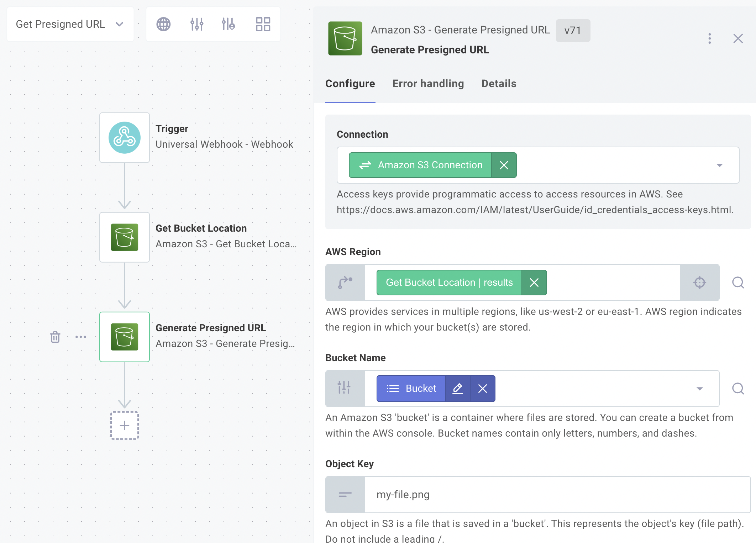Switch to the Error handling tab
This screenshot has width=756, height=543.
(x=428, y=84)
